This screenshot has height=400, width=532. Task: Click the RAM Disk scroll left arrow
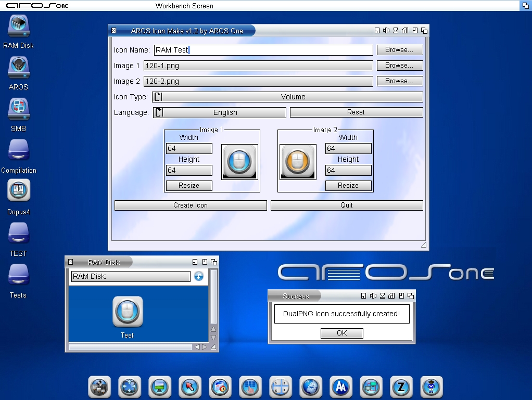coord(197,347)
